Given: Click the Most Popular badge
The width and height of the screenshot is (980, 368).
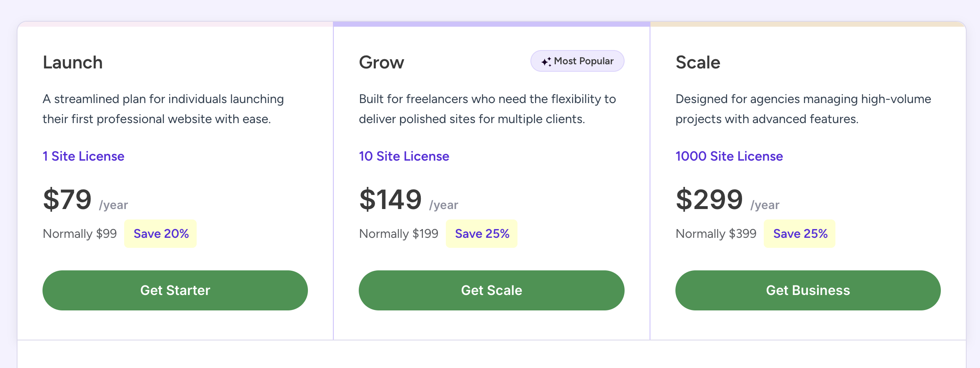Looking at the screenshot, I should click(x=577, y=61).
